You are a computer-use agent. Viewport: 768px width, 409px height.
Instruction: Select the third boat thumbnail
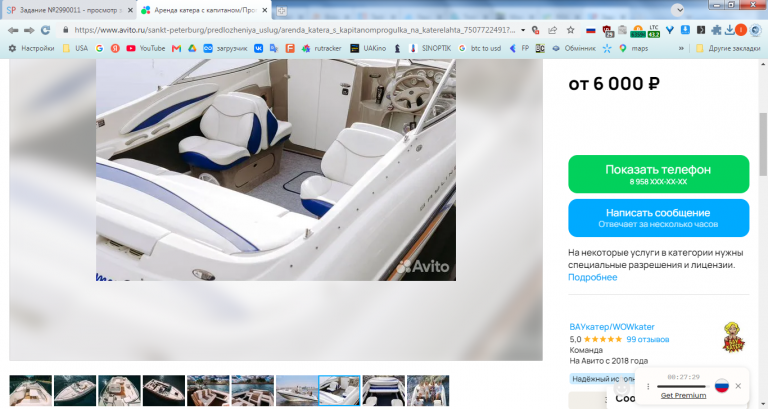[x=120, y=390]
